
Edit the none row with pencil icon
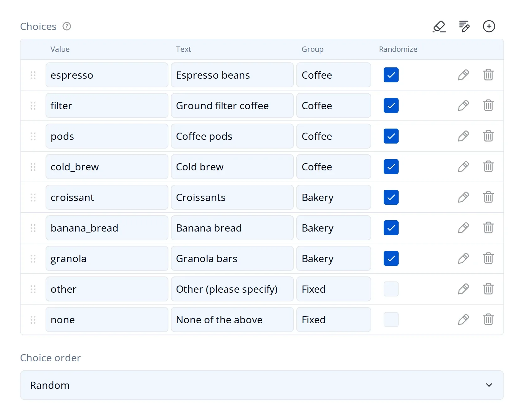coord(463,320)
